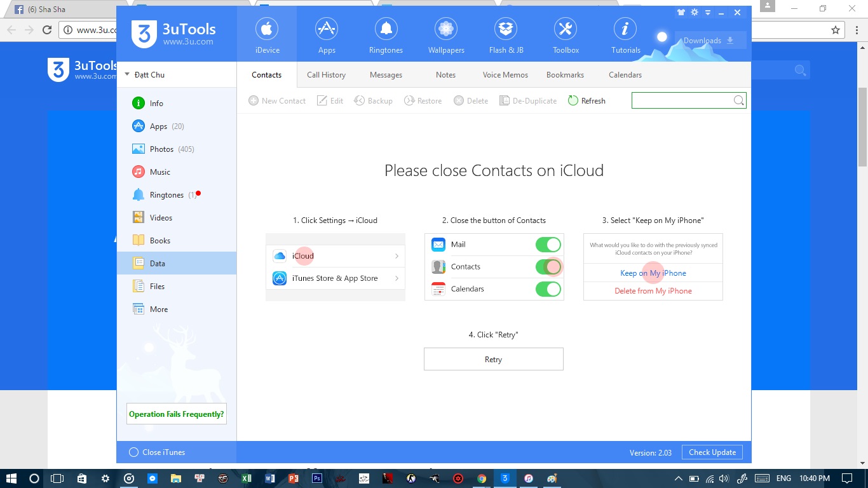Open the Chrome profile button
Viewport: 868px width, 488px height.
tap(768, 6)
